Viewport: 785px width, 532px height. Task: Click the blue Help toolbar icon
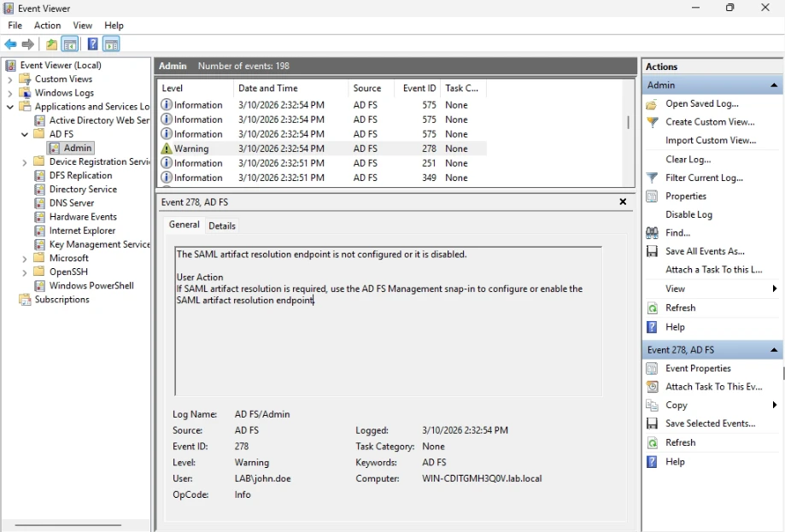tap(92, 44)
